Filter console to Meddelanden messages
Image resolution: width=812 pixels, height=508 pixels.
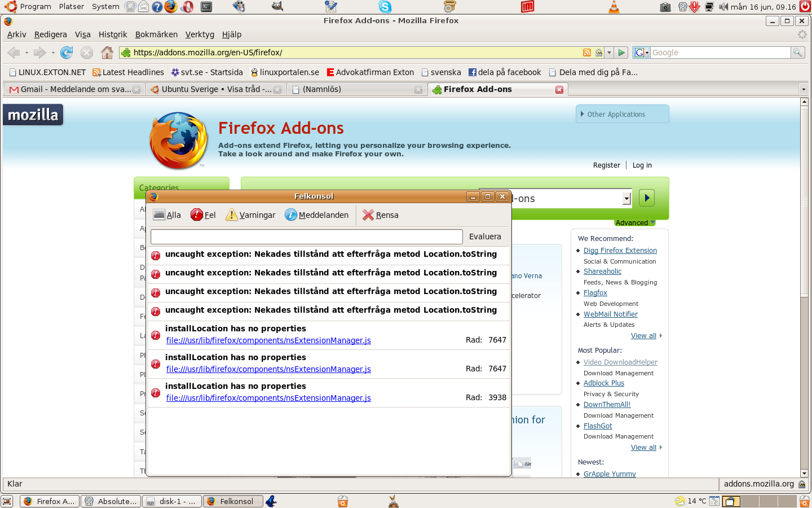tap(316, 215)
